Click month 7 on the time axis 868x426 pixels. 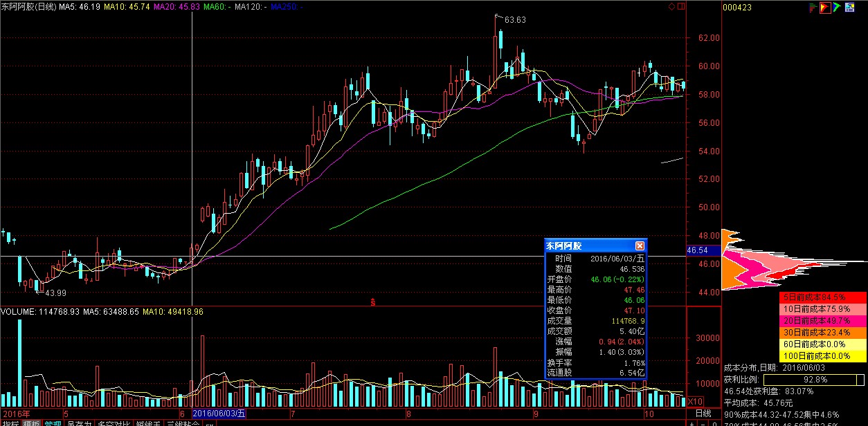coord(293,414)
